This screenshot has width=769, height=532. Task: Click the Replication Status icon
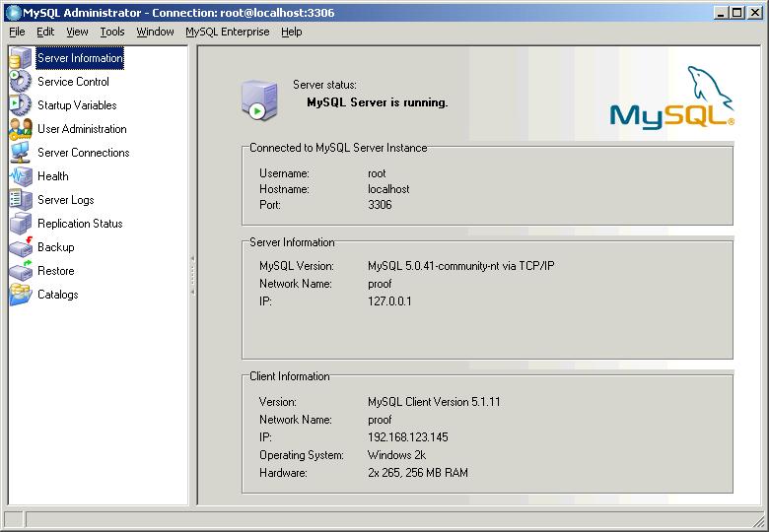[x=21, y=224]
